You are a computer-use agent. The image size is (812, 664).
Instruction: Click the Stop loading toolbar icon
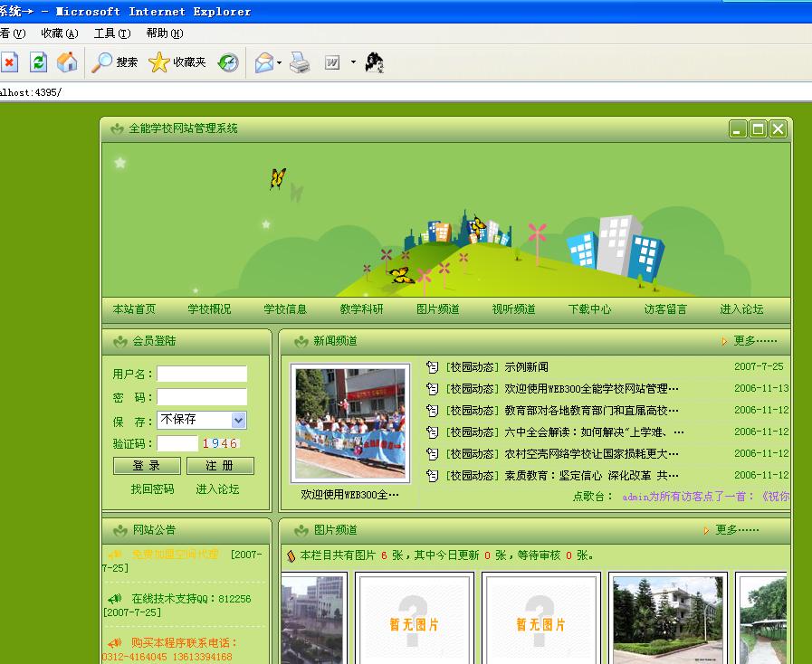pos(9,62)
